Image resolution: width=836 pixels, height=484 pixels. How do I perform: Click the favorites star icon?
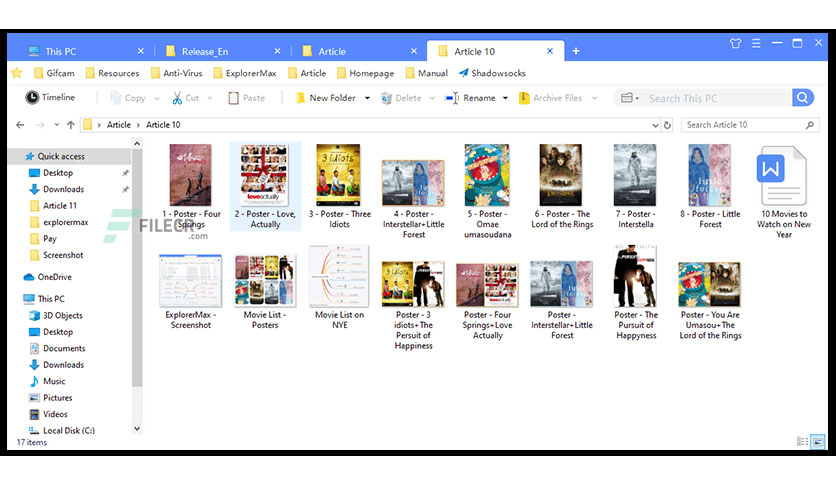pos(17,73)
